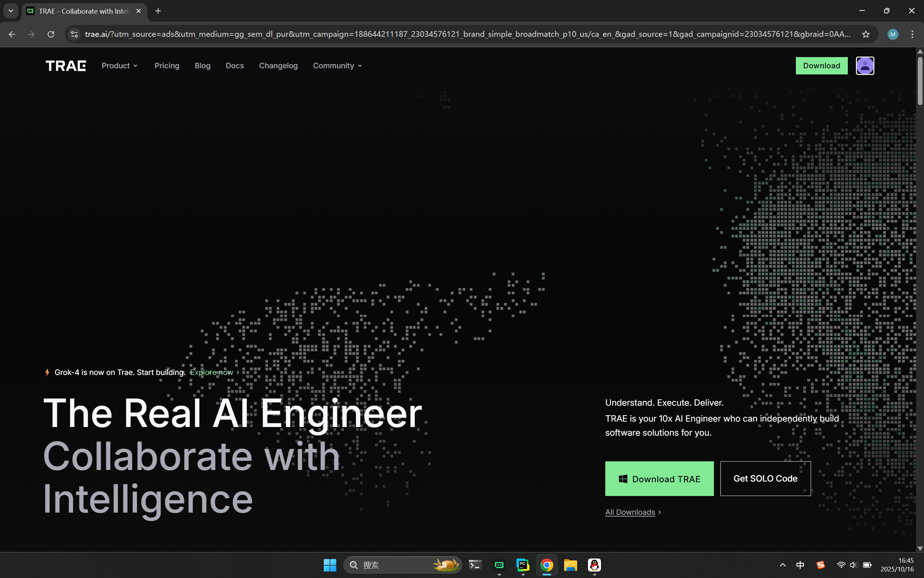View the Changelog page
Viewport: 924px width, 578px height.
(x=278, y=66)
